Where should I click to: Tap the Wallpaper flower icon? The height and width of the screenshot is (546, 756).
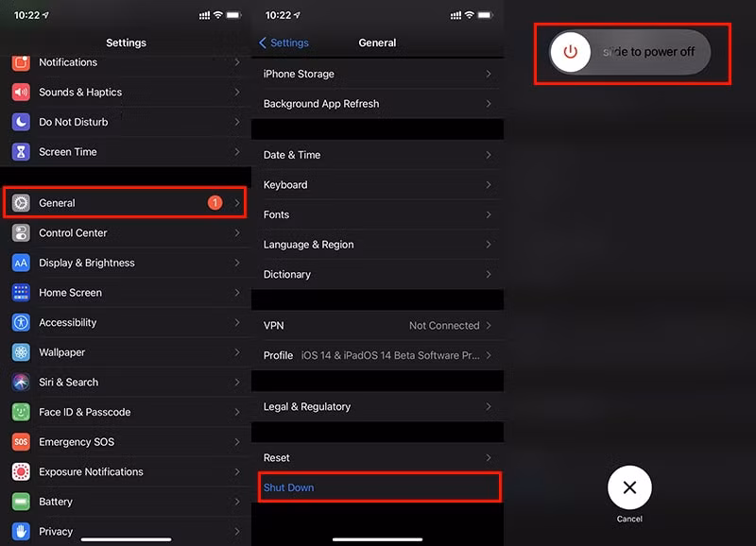(21, 352)
